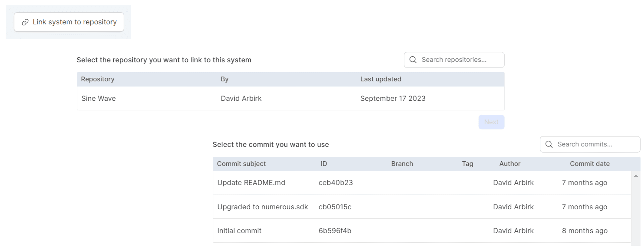644x251 pixels.
Task: Click the Commit date column header
Action: pos(589,164)
